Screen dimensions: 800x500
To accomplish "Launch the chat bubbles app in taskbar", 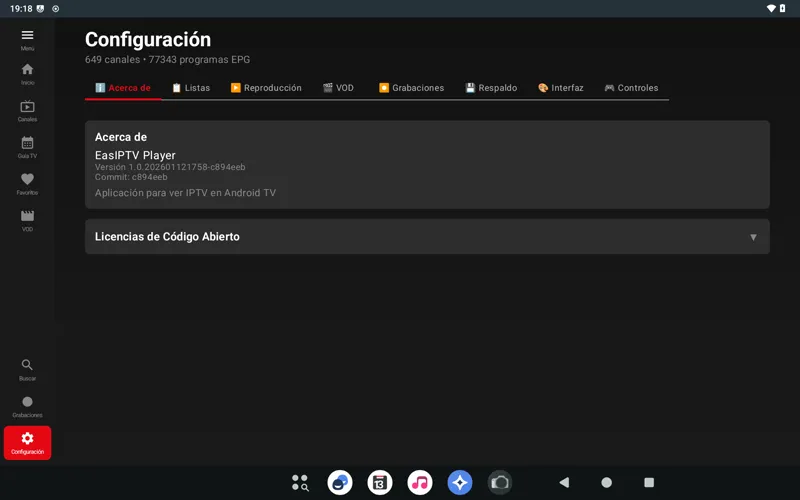I will pos(340,483).
